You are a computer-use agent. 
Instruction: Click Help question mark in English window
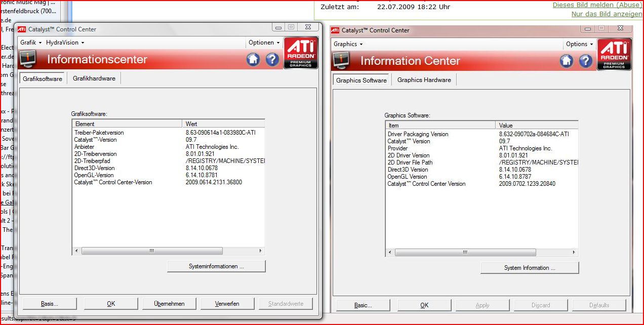tap(586, 61)
